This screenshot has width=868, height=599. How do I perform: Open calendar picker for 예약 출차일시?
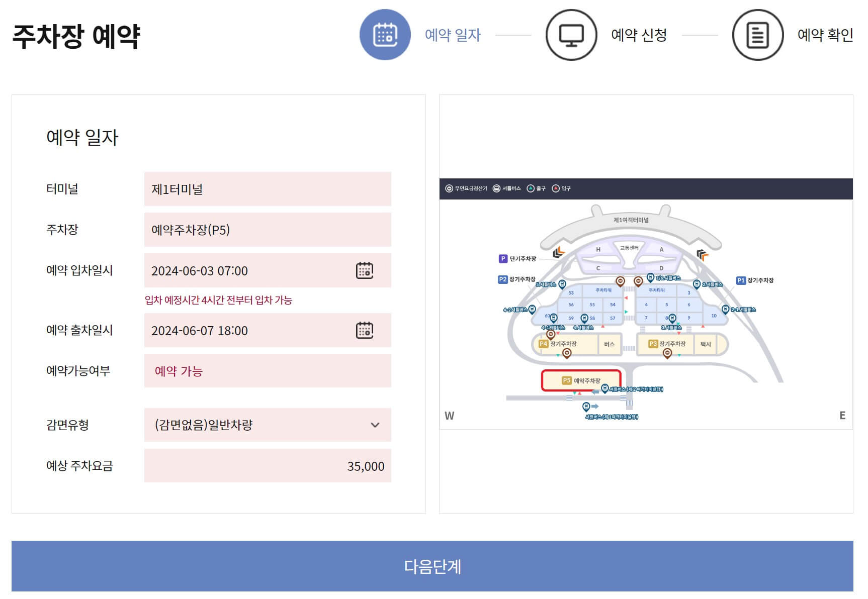tap(365, 330)
